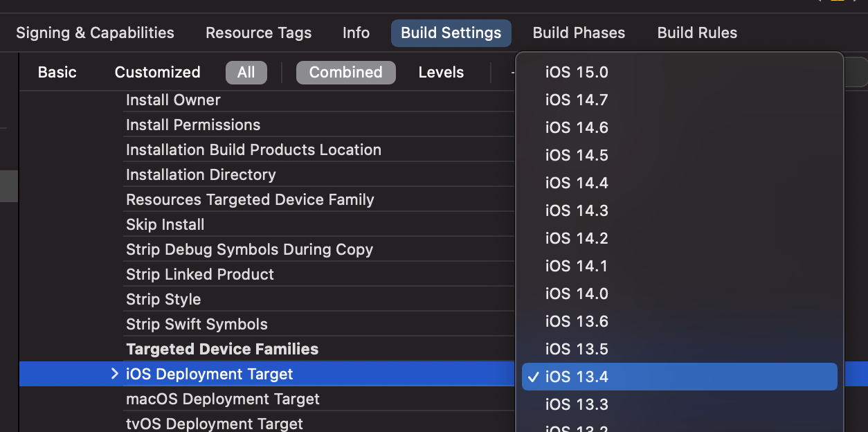Select iOS 14.6 in the list

tap(679, 127)
